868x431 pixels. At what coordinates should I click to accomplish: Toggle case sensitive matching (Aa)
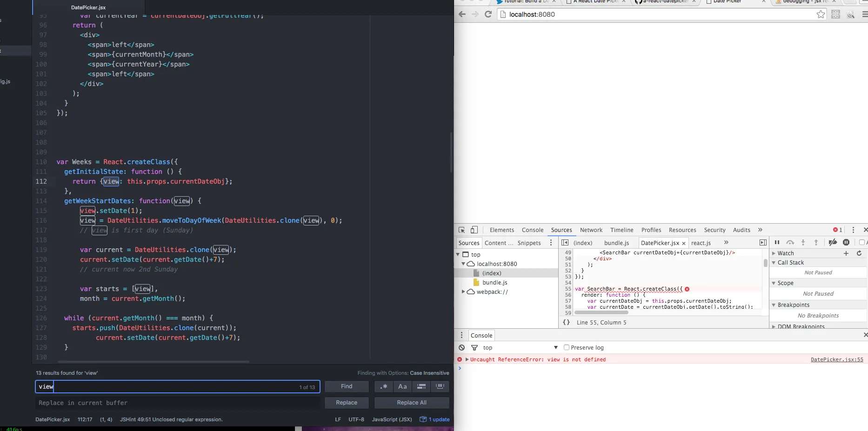[x=402, y=386]
